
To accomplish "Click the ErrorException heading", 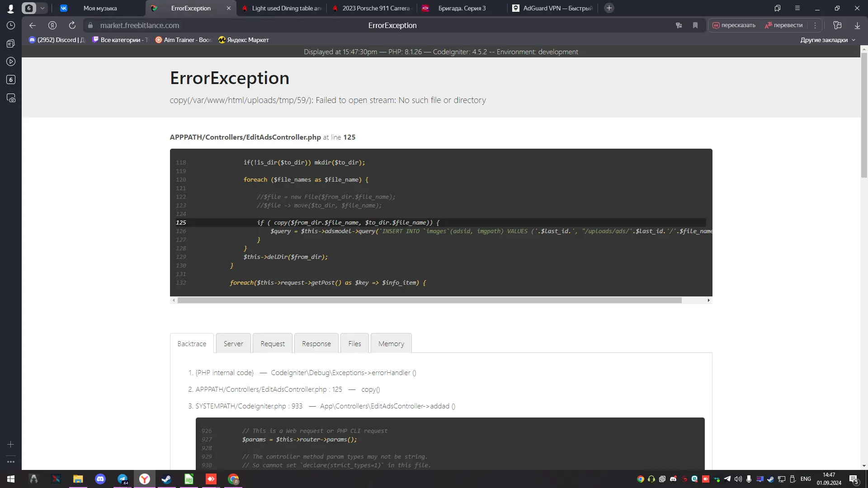I will [x=230, y=78].
